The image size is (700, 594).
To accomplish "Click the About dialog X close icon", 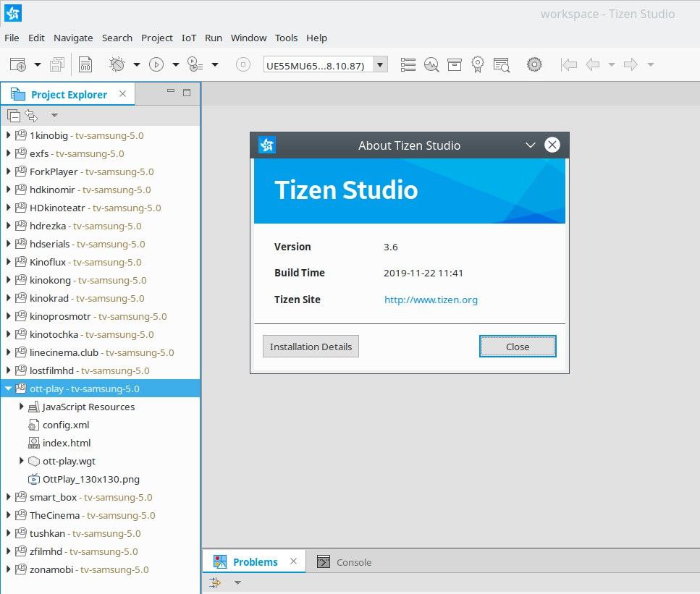I will [x=552, y=145].
